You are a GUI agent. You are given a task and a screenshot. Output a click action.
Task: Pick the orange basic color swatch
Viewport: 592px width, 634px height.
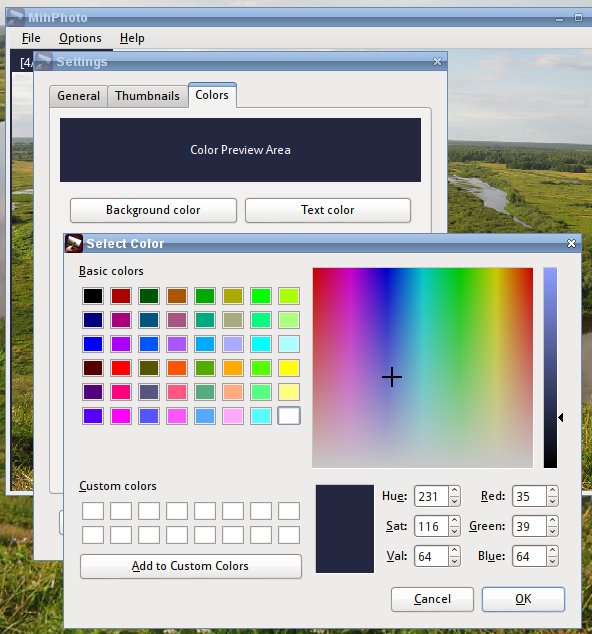pyautogui.click(x=233, y=368)
